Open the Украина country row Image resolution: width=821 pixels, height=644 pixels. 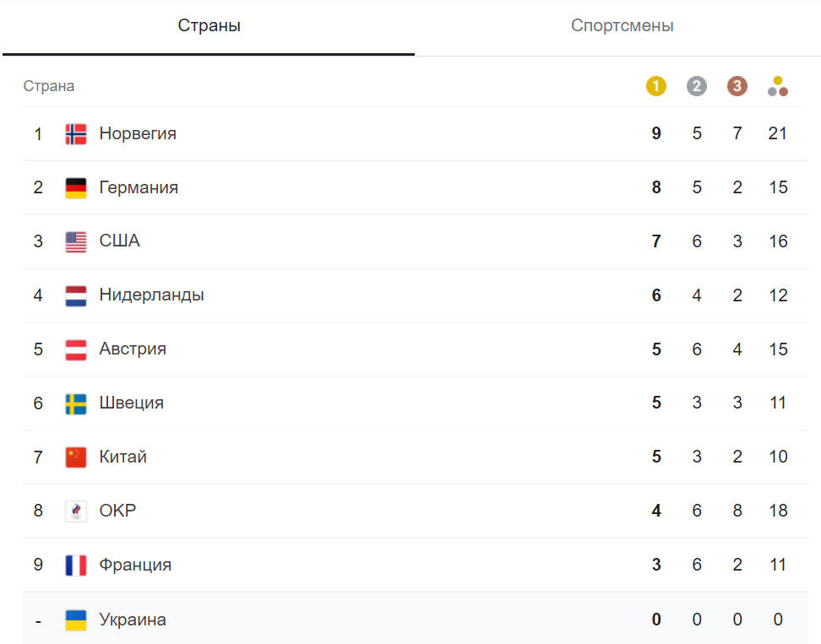tap(133, 620)
